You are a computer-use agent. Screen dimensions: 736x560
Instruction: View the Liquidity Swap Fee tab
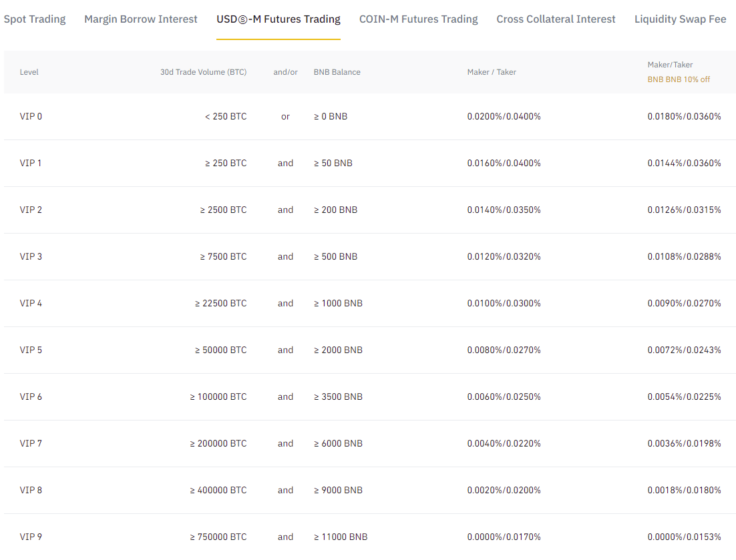pyautogui.click(x=680, y=19)
